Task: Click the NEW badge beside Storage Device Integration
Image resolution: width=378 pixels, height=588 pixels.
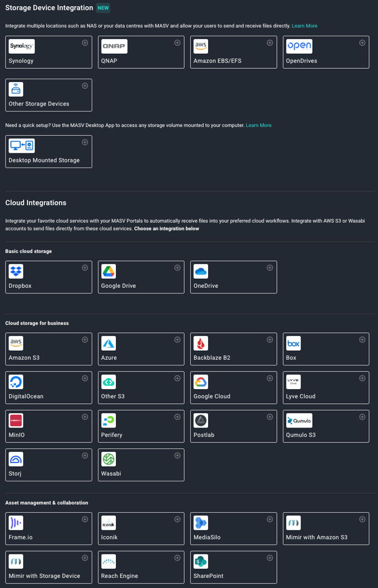Action: 103,8
